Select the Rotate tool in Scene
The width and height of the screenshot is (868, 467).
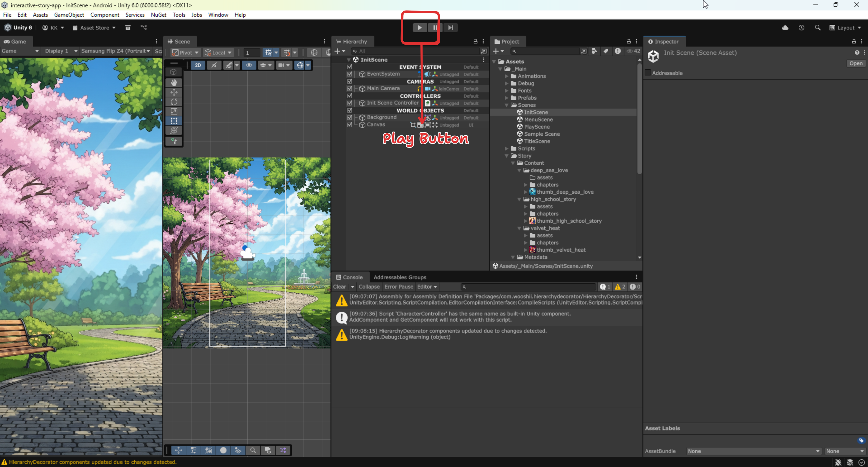tap(174, 102)
